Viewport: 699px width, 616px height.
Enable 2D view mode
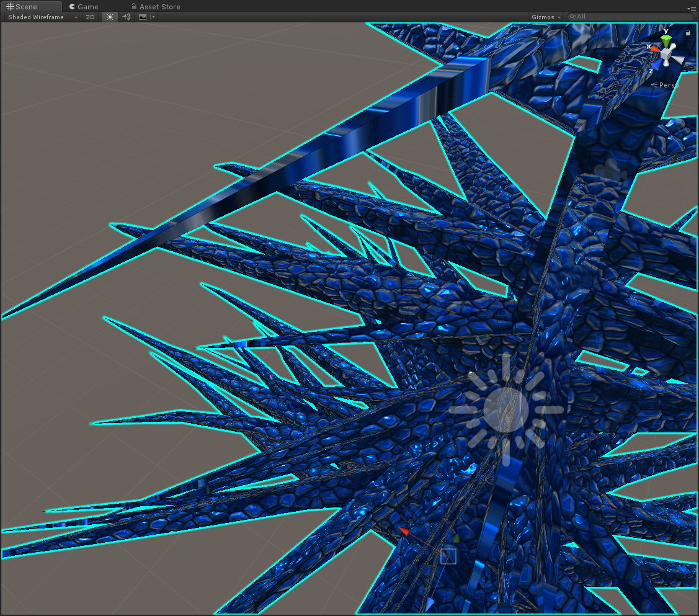coord(91,17)
